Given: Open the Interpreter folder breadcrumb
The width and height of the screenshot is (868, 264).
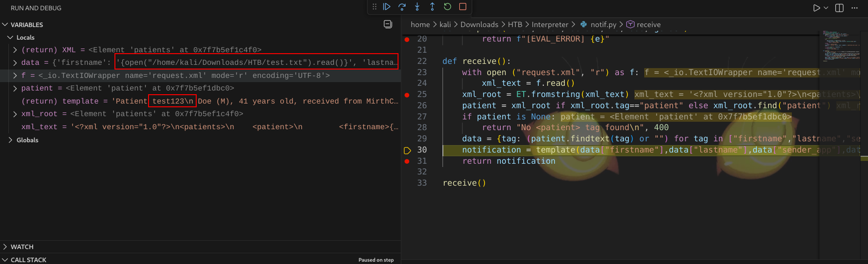Looking at the screenshot, I should click(550, 25).
